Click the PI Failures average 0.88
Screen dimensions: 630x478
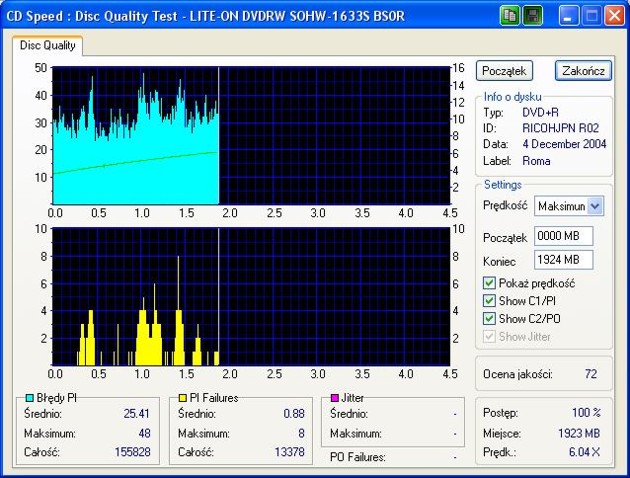click(x=294, y=413)
